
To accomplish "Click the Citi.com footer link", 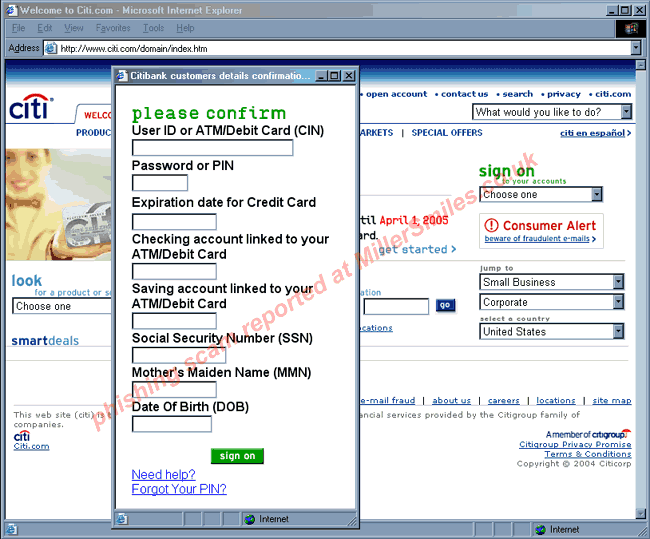I will 32,447.
